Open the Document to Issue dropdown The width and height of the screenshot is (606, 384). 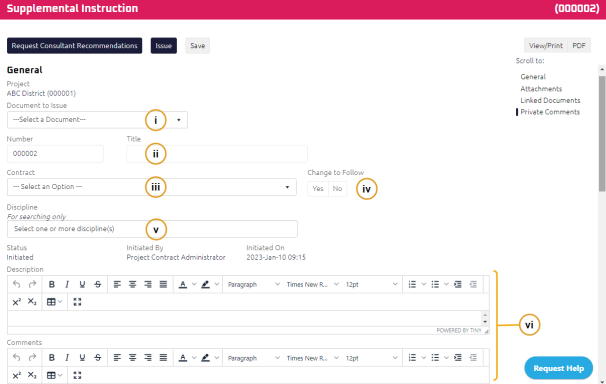[97, 120]
